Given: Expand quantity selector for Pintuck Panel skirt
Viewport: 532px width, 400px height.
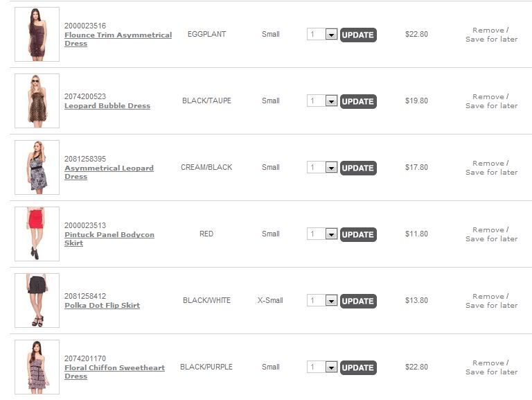Looking at the screenshot, I should click(x=330, y=234).
